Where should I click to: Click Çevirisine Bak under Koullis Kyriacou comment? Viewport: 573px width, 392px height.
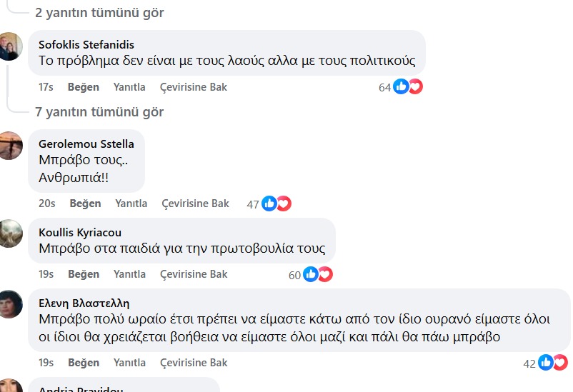[194, 274]
